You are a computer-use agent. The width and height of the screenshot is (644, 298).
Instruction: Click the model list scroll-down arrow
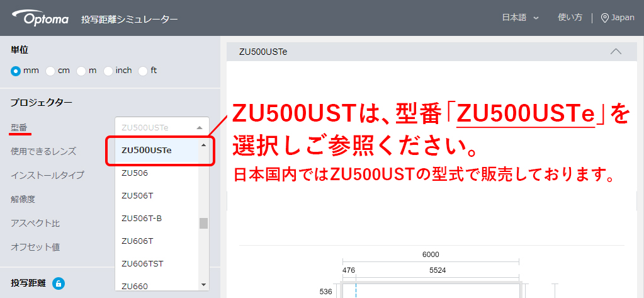point(204,284)
